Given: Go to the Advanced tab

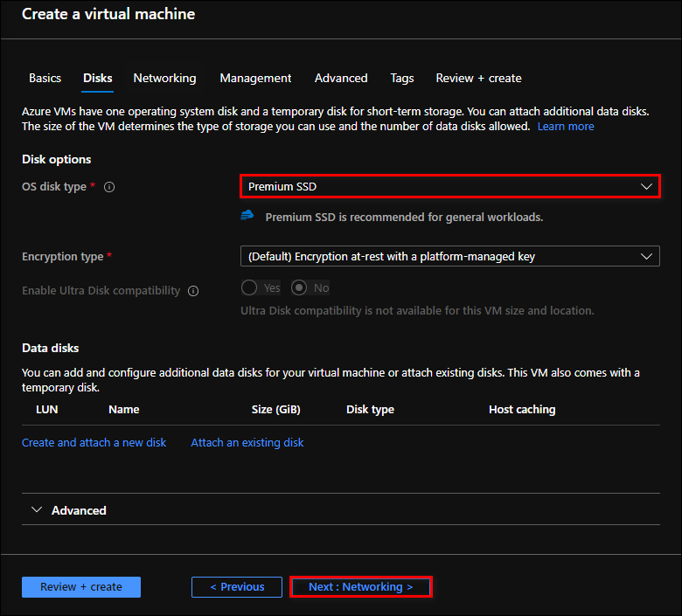Looking at the screenshot, I should (341, 78).
